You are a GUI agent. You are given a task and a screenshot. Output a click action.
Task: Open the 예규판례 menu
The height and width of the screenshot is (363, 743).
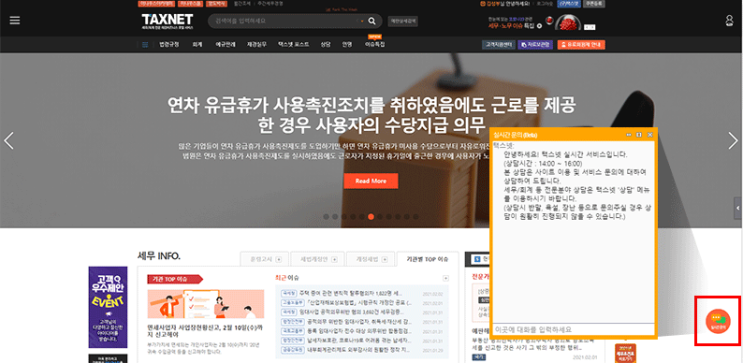coord(225,45)
